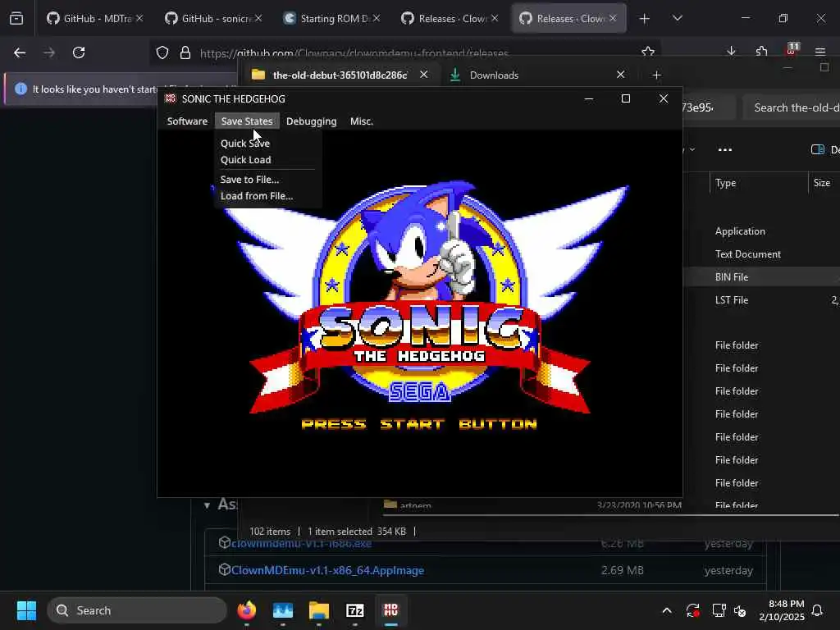
Task: Open the taskbar app left of File Explorer
Action: 283,610
